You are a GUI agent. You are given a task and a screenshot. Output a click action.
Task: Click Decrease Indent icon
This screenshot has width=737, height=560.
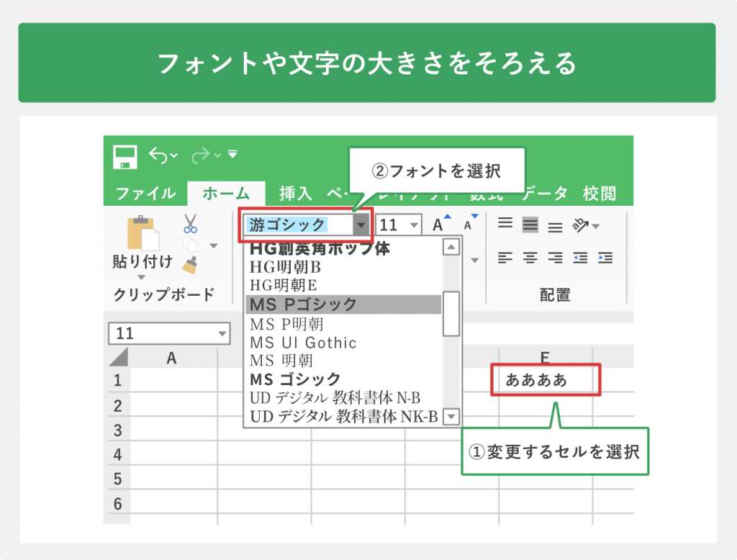point(580,258)
